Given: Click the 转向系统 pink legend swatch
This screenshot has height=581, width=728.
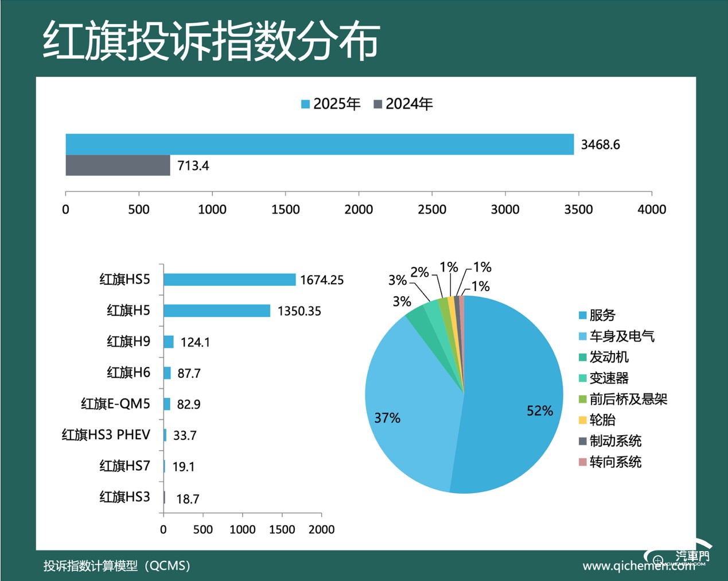Looking at the screenshot, I should (x=582, y=462).
